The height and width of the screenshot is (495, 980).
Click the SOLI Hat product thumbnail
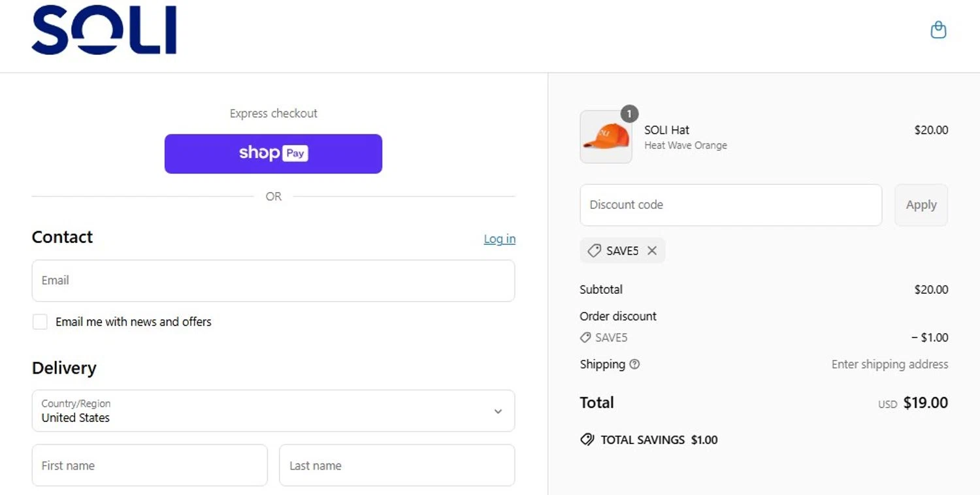click(x=606, y=136)
